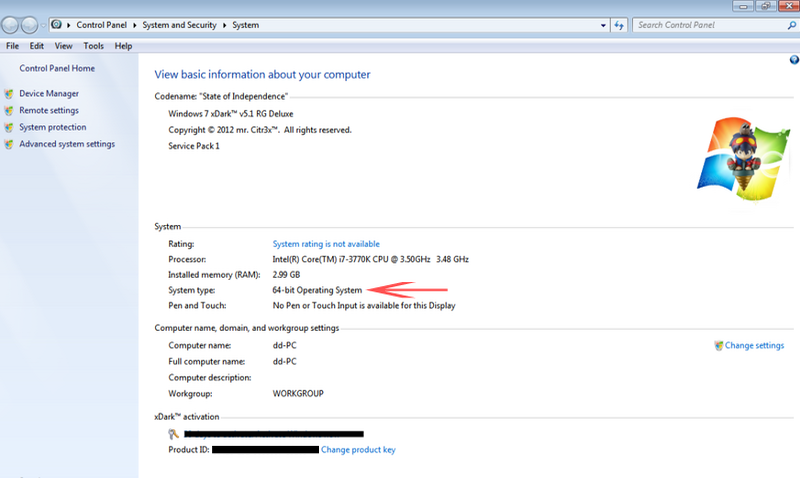The height and width of the screenshot is (478, 800).
Task: Click the installed memory value '2.99 GB'
Action: pyautogui.click(x=286, y=275)
